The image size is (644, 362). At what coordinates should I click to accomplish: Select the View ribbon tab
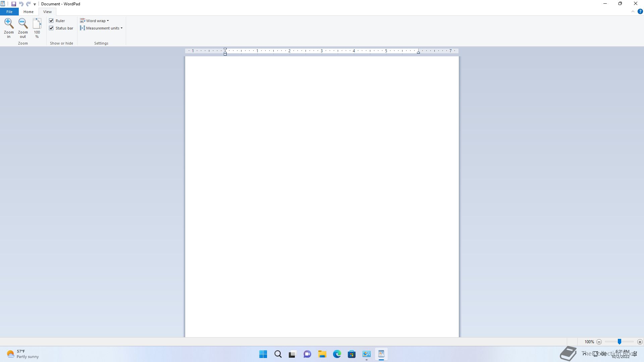pyautogui.click(x=47, y=12)
